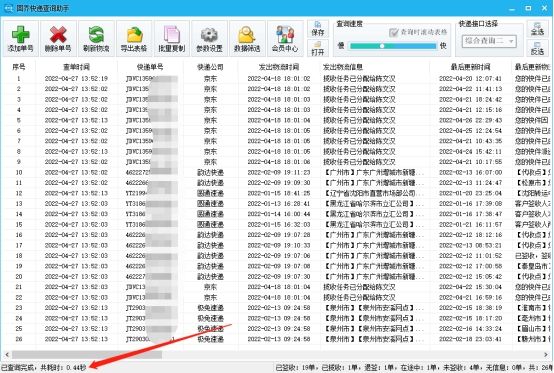Click row number 15 in 序号 column
This screenshot has width=554, height=373.
tap(19, 225)
